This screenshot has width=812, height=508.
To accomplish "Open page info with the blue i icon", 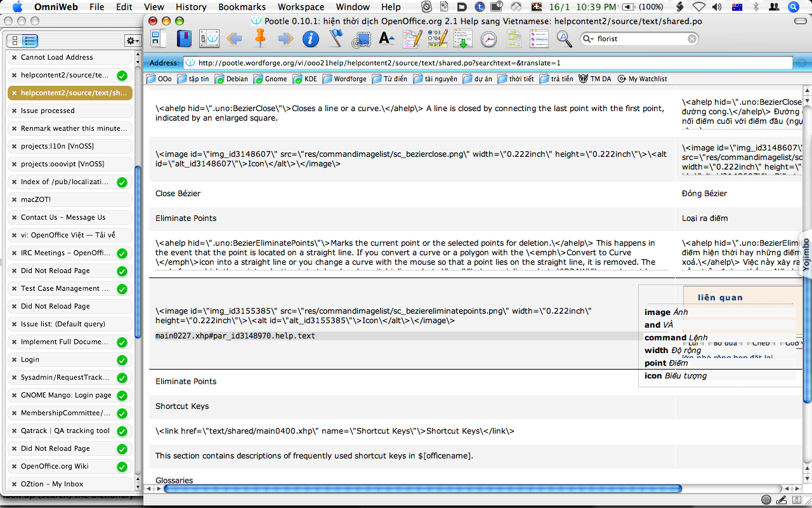I will (x=310, y=39).
